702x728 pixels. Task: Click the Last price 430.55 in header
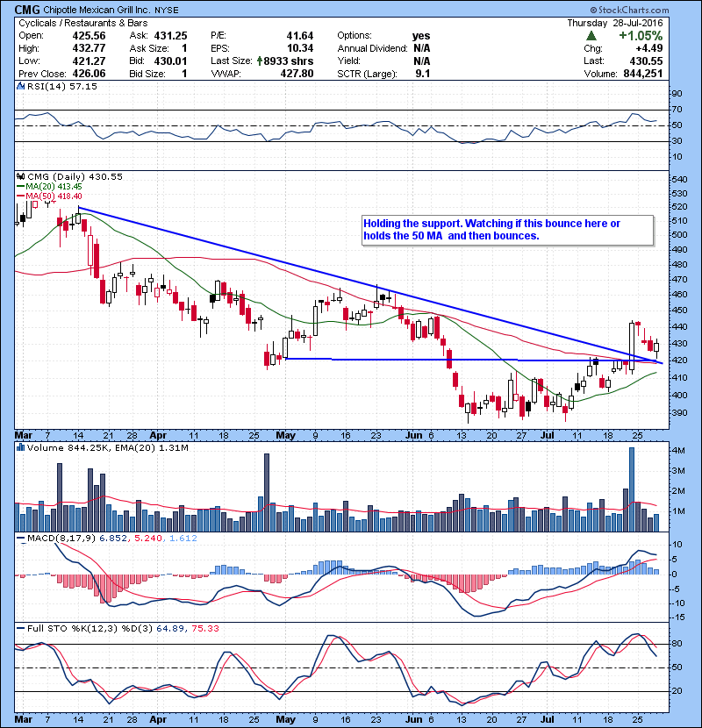coord(646,61)
